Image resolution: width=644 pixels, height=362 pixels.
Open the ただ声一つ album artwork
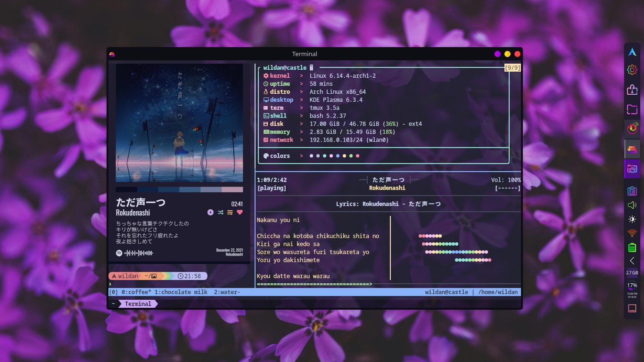pos(179,123)
